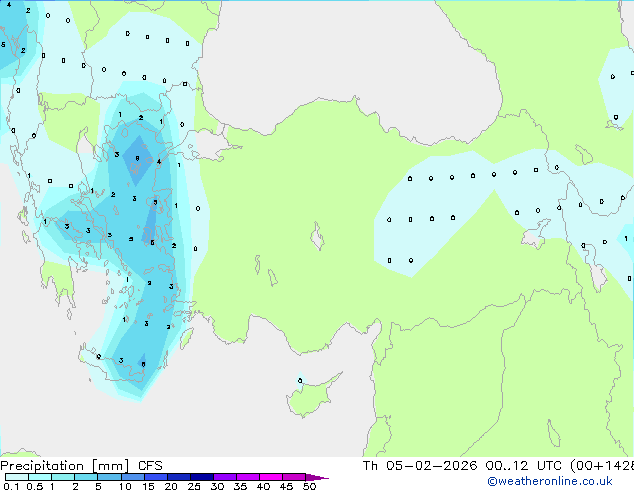
Task: Click the '15' legend scale label
Action: tap(148, 486)
